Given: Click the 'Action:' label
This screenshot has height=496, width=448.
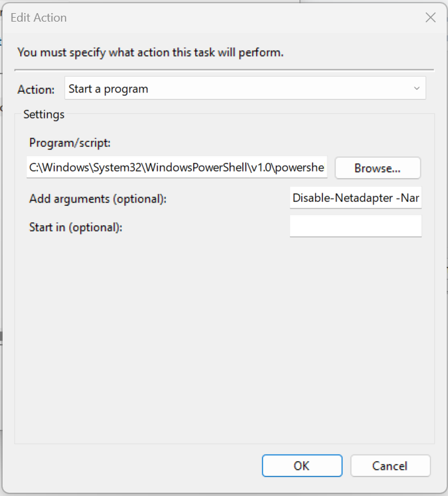Looking at the screenshot, I should tap(36, 90).
